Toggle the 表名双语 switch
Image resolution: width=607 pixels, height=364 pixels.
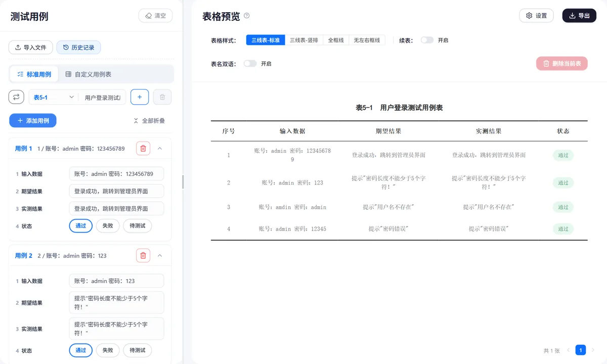coord(250,64)
